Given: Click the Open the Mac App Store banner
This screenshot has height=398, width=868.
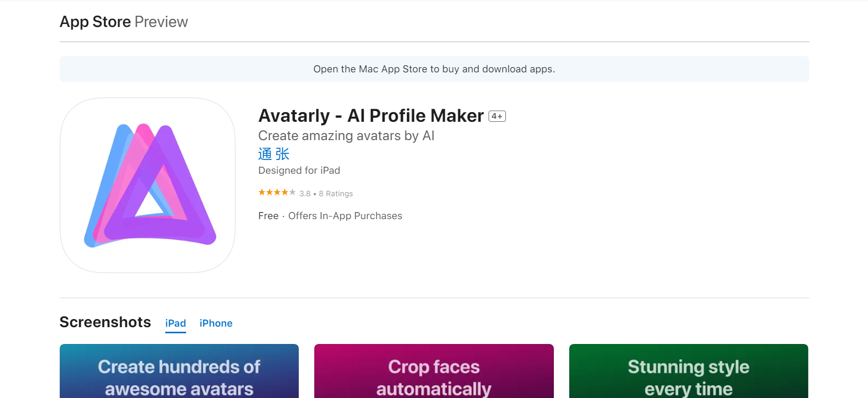Looking at the screenshot, I should tap(434, 69).
